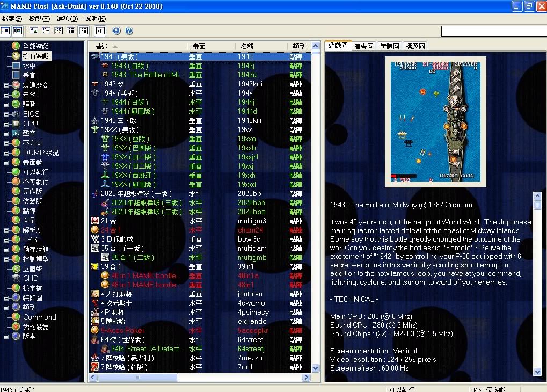547x392 pixels.
Task: Expand the FPS tree node
Action: [6, 240]
